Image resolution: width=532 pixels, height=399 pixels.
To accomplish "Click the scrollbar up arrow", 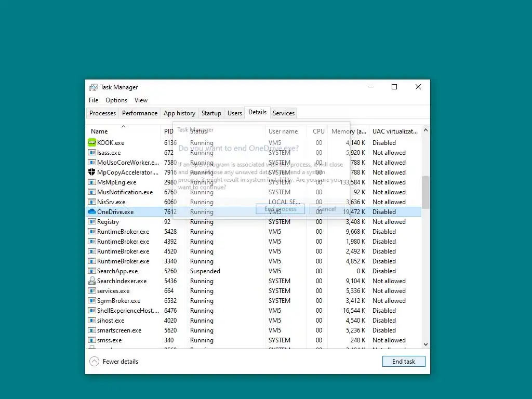I will (426, 130).
